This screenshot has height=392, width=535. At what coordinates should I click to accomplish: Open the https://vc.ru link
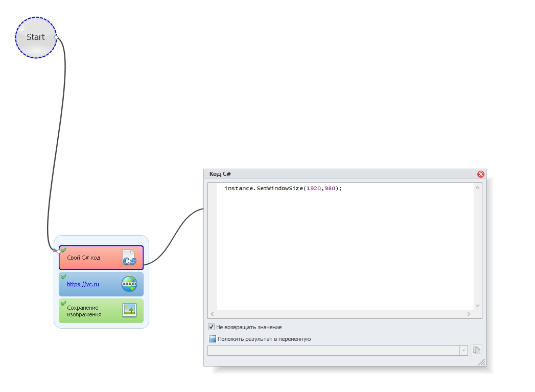point(83,284)
